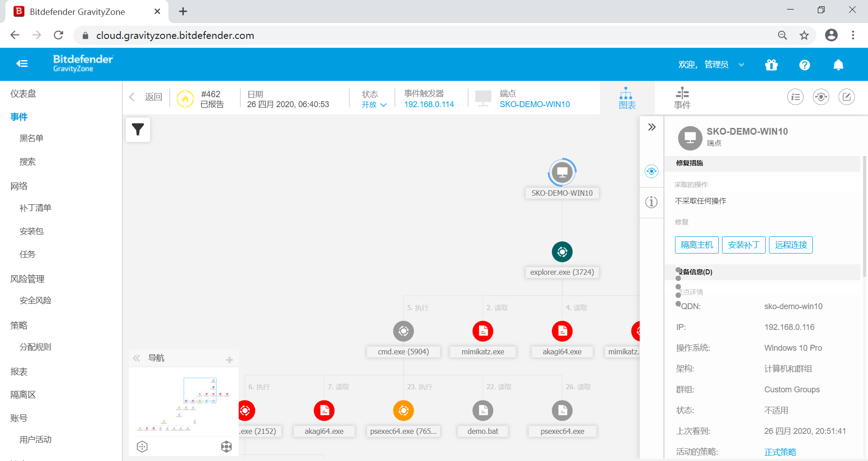
Task: Click the navigator hexagon cluster icon
Action: pos(226,447)
